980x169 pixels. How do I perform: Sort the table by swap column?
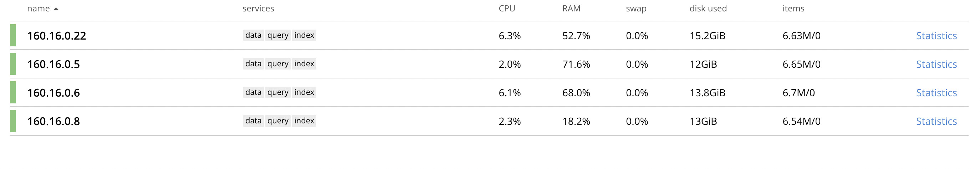(x=636, y=9)
